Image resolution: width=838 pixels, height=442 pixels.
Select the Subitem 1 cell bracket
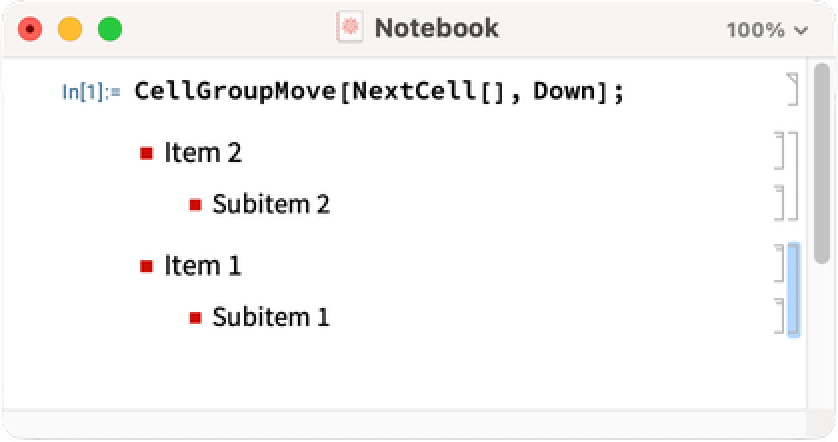point(781,314)
